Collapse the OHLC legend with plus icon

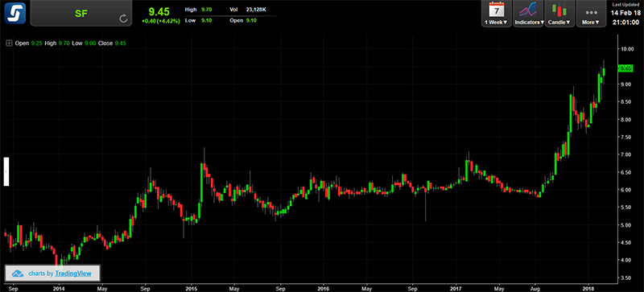click(x=9, y=43)
